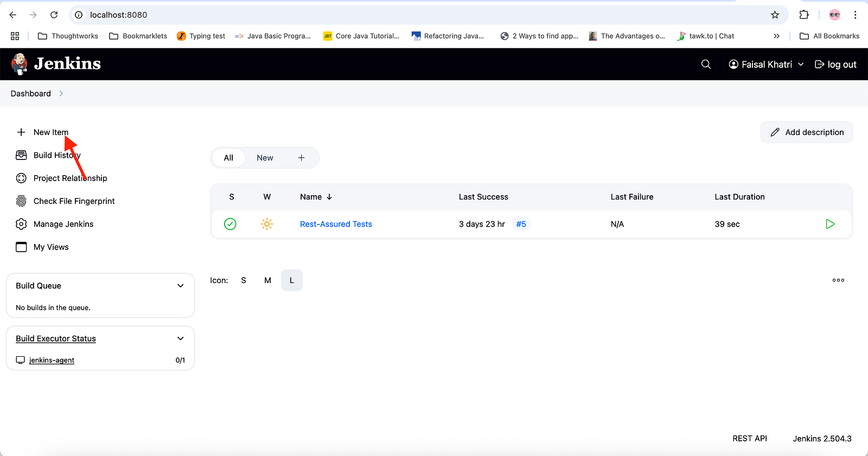Sort by Last Success column header

tap(483, 197)
